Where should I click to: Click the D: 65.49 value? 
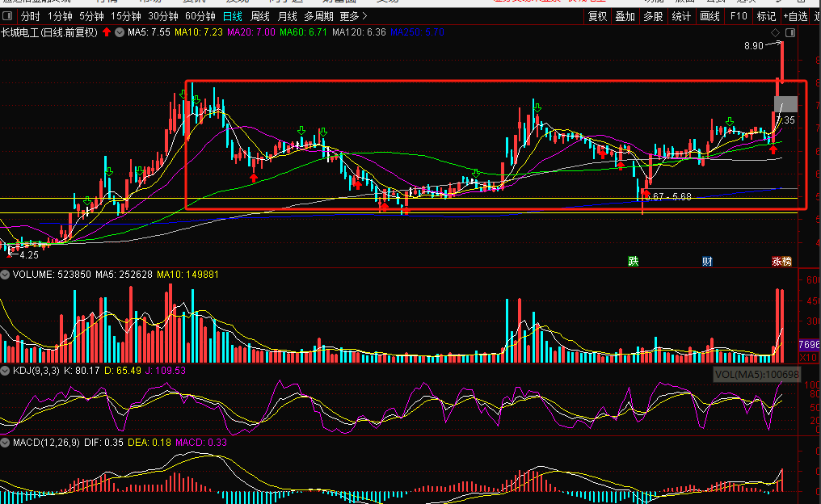coord(123,371)
